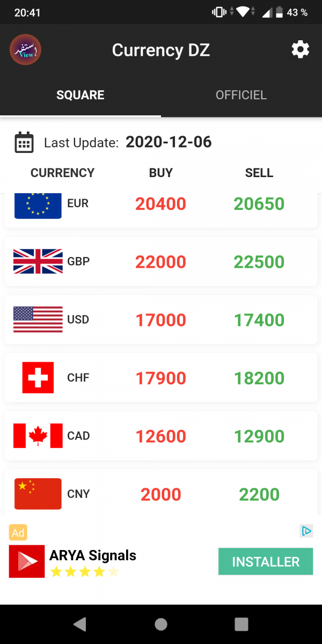Tap the ARYA Signals ad thumbnail
This screenshot has height=644, width=322.
click(27, 561)
